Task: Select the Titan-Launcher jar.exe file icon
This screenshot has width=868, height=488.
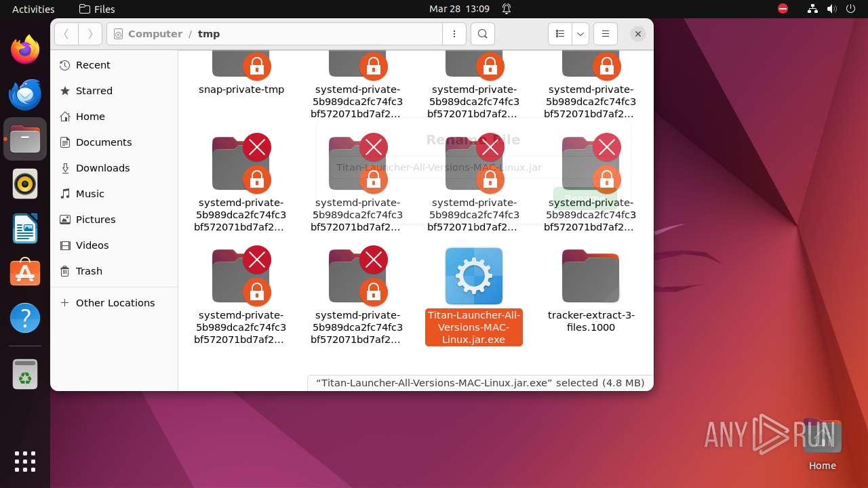Action: coord(474,276)
